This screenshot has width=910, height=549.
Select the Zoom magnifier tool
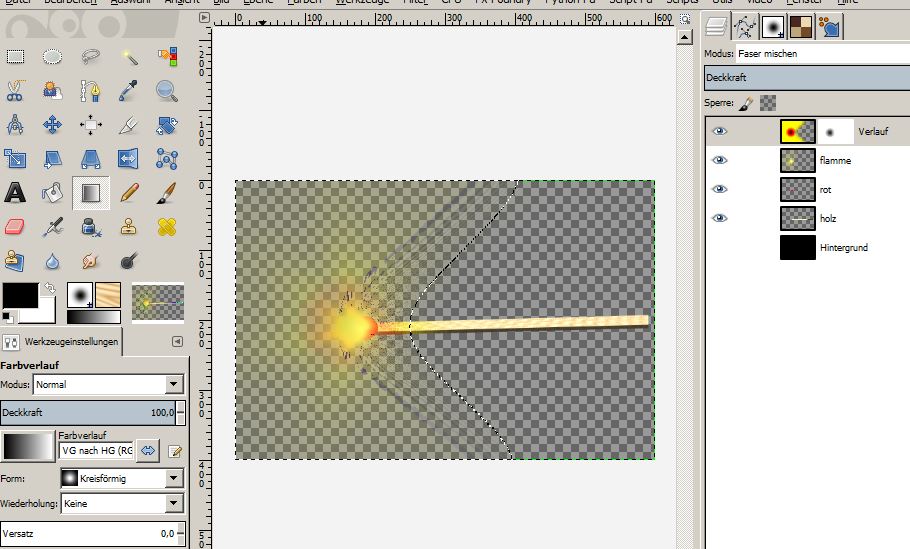click(167, 91)
